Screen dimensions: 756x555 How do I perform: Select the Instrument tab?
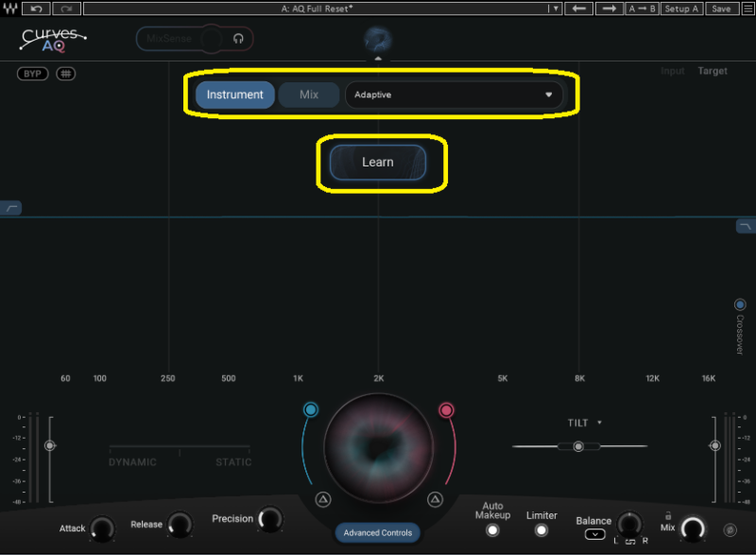click(x=235, y=95)
